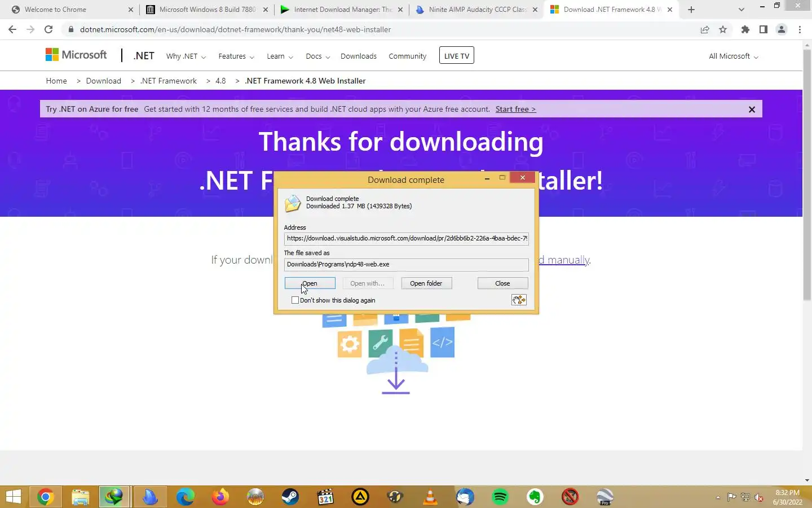Switch to Microsoft Windows 8 Build 7880 tab
Viewport: 812px width, 508px height.
[207, 10]
